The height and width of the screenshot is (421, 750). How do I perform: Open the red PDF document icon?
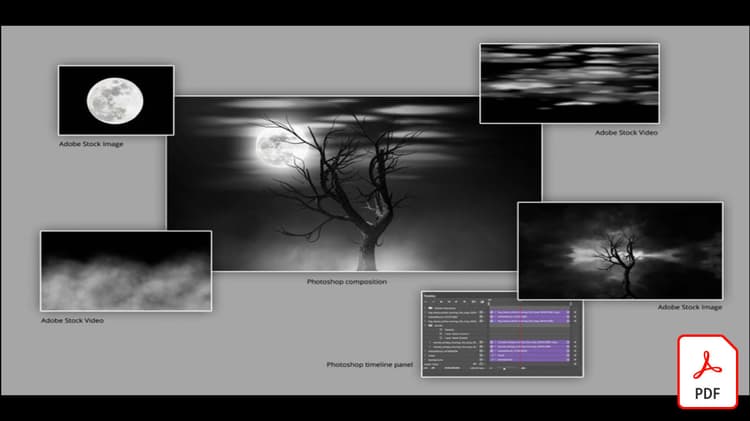[x=707, y=372]
